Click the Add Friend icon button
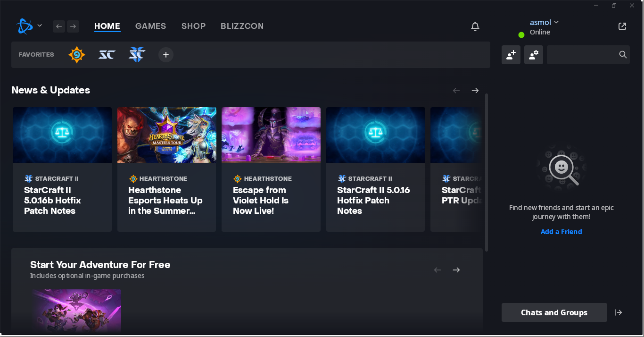The image size is (644, 337). (511, 55)
